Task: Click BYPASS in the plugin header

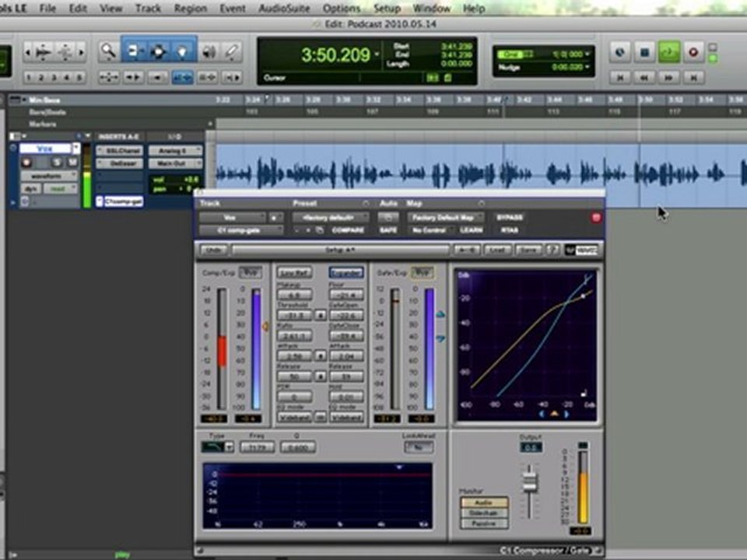Action: [x=510, y=218]
